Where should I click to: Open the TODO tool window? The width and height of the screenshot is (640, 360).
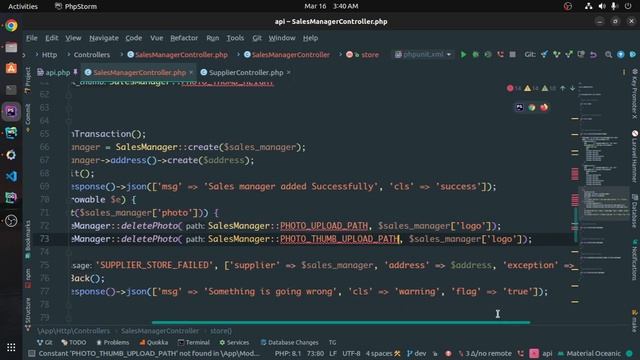(73, 342)
